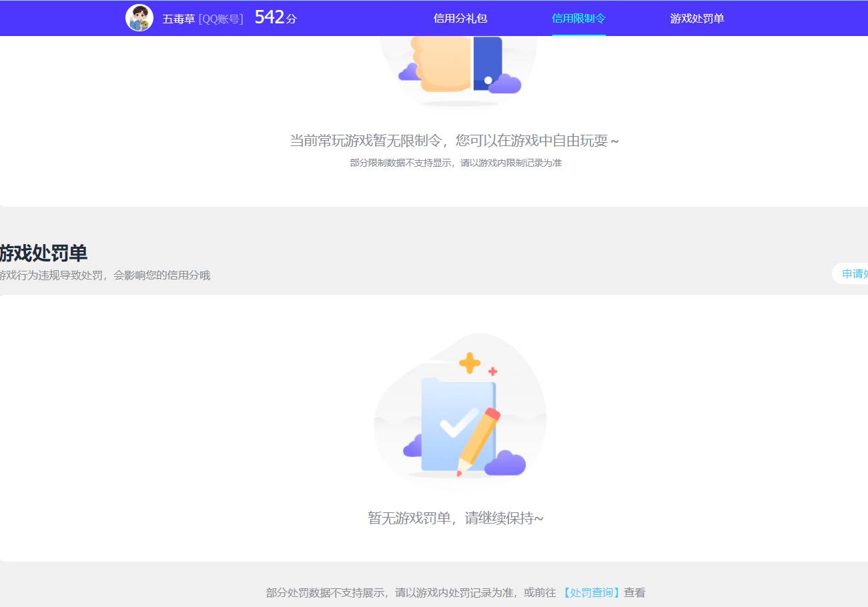This screenshot has width=868, height=607.
Task: Open the 游戏处罚单 tab
Action: pyautogui.click(x=697, y=18)
